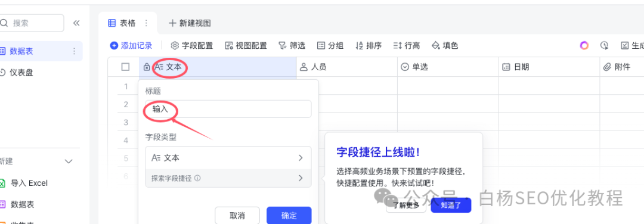Image resolution: width=644 pixels, height=224 pixels.
Task: Open the 填色 fill color tool
Action: [445, 45]
